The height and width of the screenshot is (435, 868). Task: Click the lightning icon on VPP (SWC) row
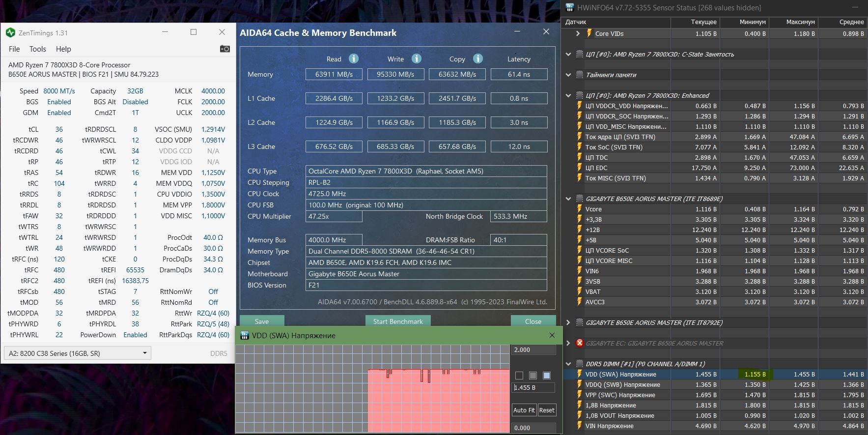580,395
